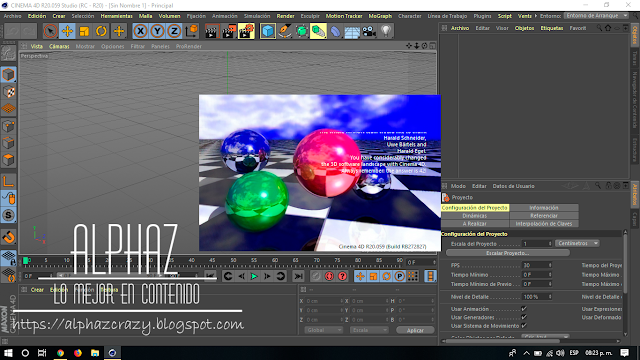Uncheck the Usar Animación checkbox

524,309
